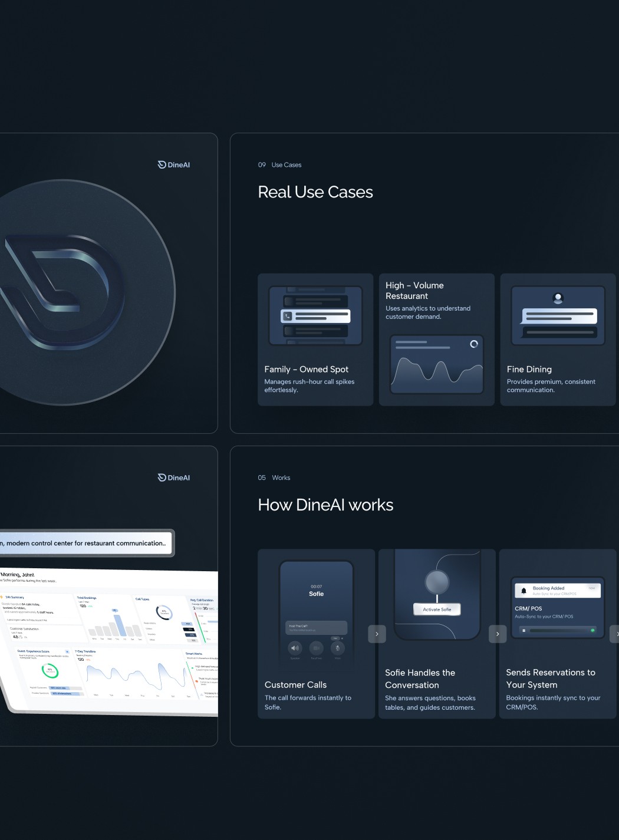Click the modern control center tagline banner
The width and height of the screenshot is (619, 840).
point(86,543)
